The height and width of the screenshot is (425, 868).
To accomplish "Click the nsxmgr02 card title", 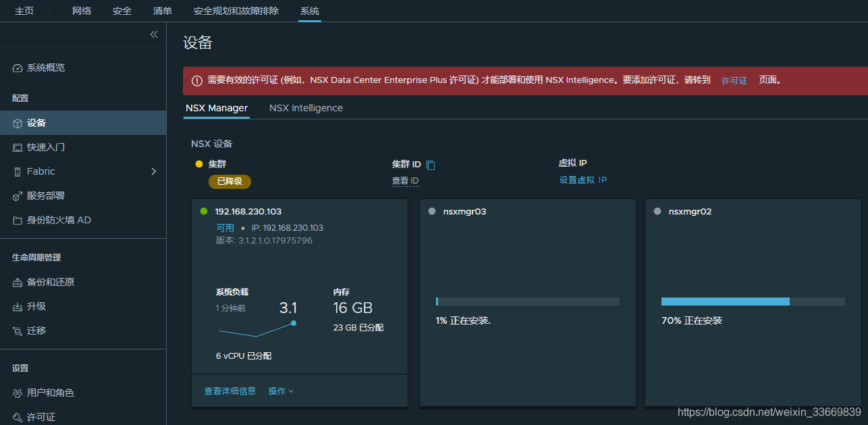I will pyautogui.click(x=690, y=211).
